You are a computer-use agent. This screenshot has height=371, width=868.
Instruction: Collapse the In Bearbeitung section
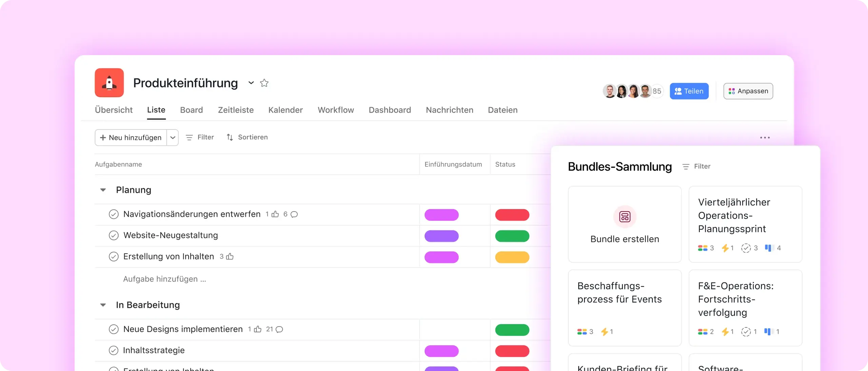(103, 305)
